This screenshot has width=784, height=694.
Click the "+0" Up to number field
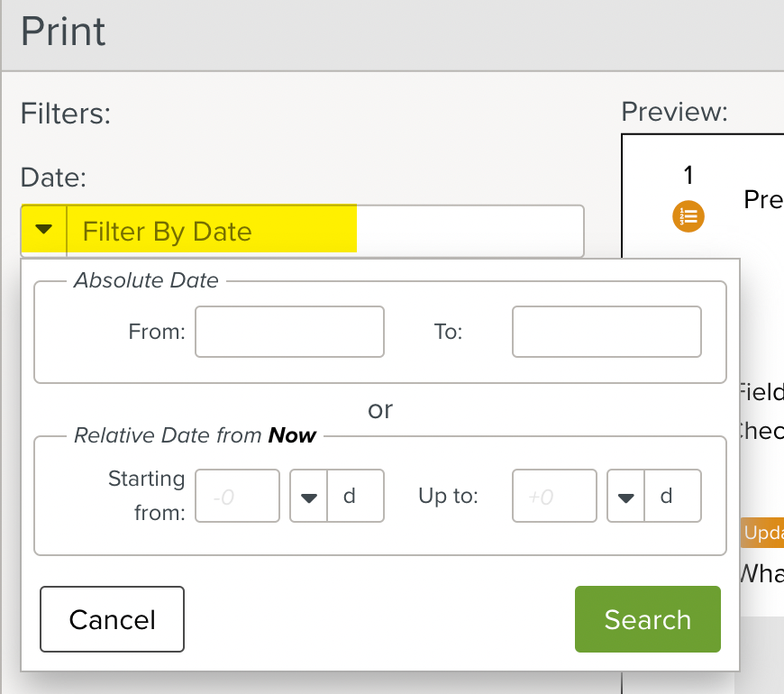coord(553,496)
